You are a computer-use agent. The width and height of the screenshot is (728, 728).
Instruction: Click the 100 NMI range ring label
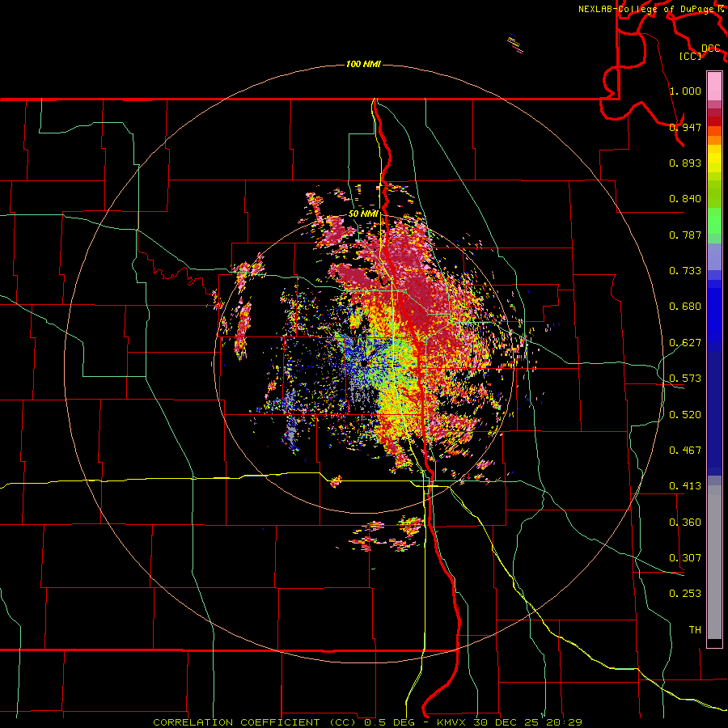363,64
